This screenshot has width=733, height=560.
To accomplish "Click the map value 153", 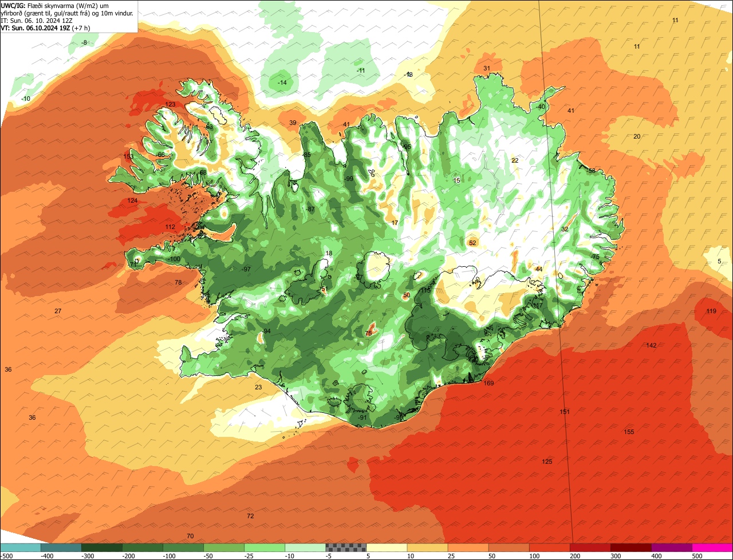I will 128,157.
